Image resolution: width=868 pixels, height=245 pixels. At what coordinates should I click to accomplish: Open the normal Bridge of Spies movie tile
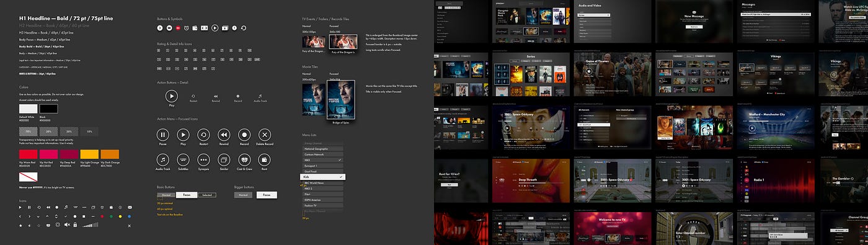coord(313,99)
